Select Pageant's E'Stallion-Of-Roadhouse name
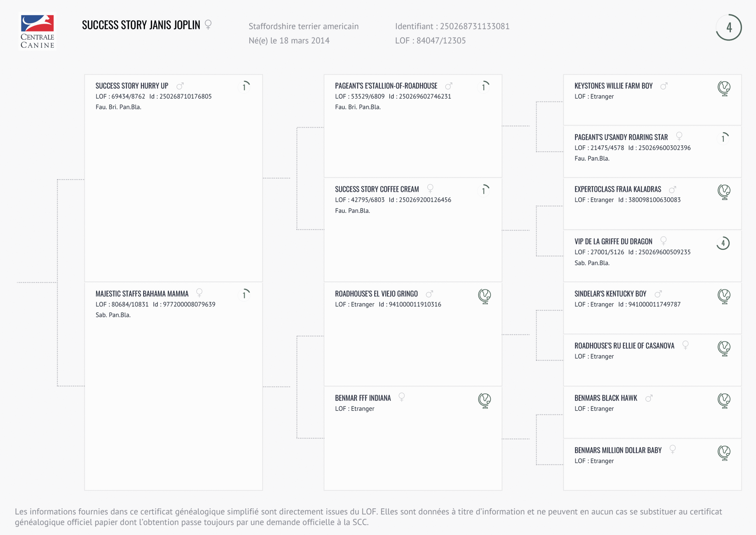This screenshot has height=535, width=756. coord(386,86)
